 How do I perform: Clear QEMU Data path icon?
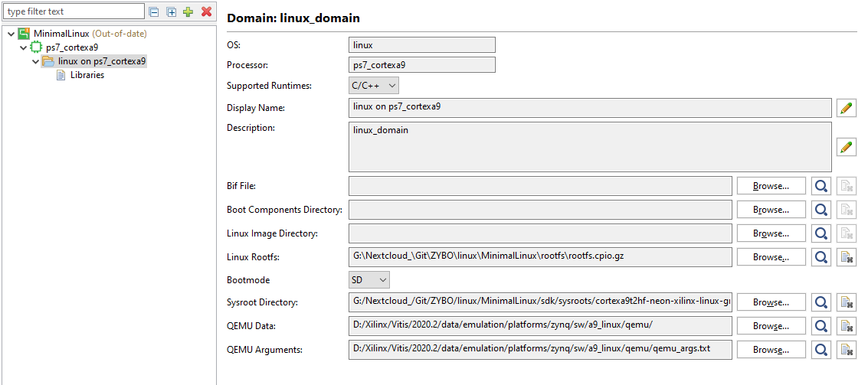tap(847, 326)
